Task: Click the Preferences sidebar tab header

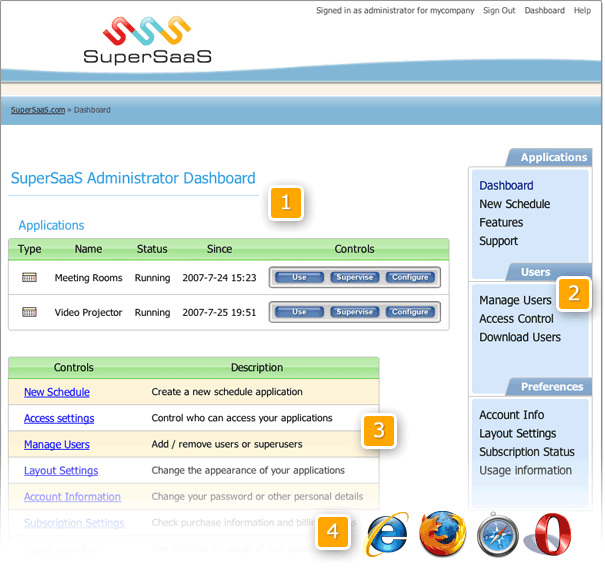Action: (x=550, y=387)
